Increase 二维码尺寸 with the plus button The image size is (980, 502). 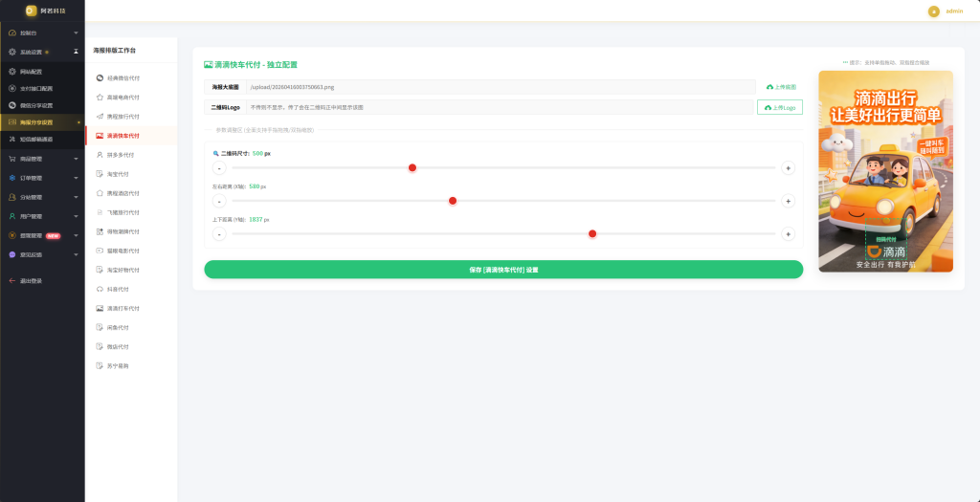[x=789, y=168]
